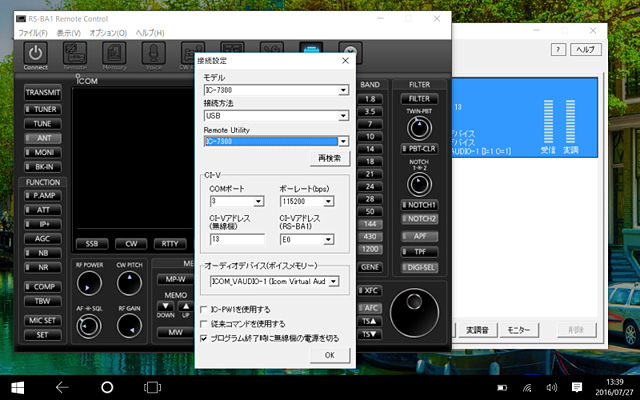Click the main tuning dial
This screenshot has height=400, width=640.
(x=414, y=313)
